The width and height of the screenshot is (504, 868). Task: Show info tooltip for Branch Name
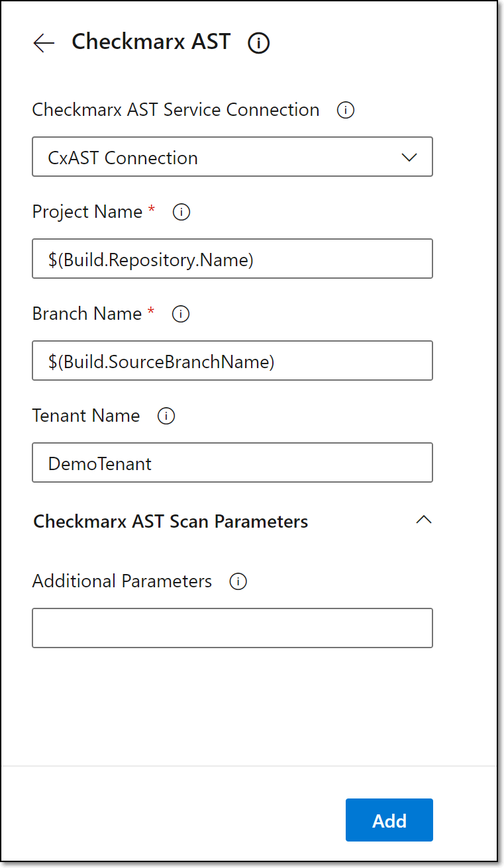pyautogui.click(x=181, y=314)
